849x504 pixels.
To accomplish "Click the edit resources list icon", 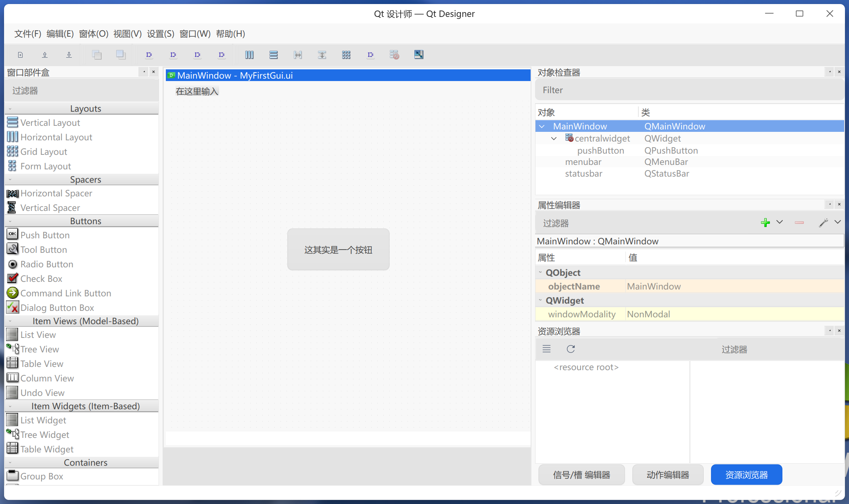I will pyautogui.click(x=546, y=349).
